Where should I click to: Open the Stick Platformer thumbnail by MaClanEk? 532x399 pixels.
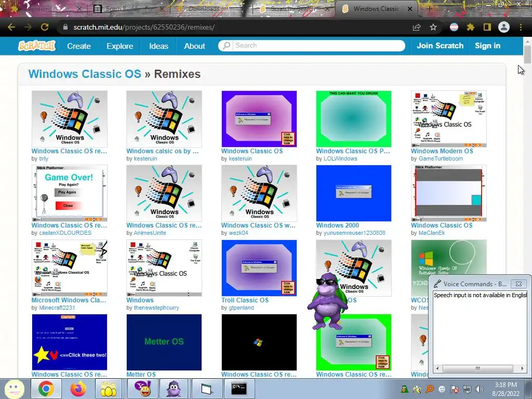448,193
